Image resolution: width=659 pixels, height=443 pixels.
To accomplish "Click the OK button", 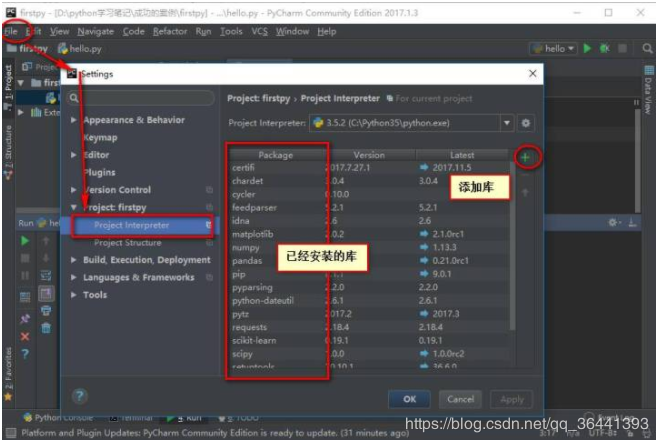I will click(409, 399).
